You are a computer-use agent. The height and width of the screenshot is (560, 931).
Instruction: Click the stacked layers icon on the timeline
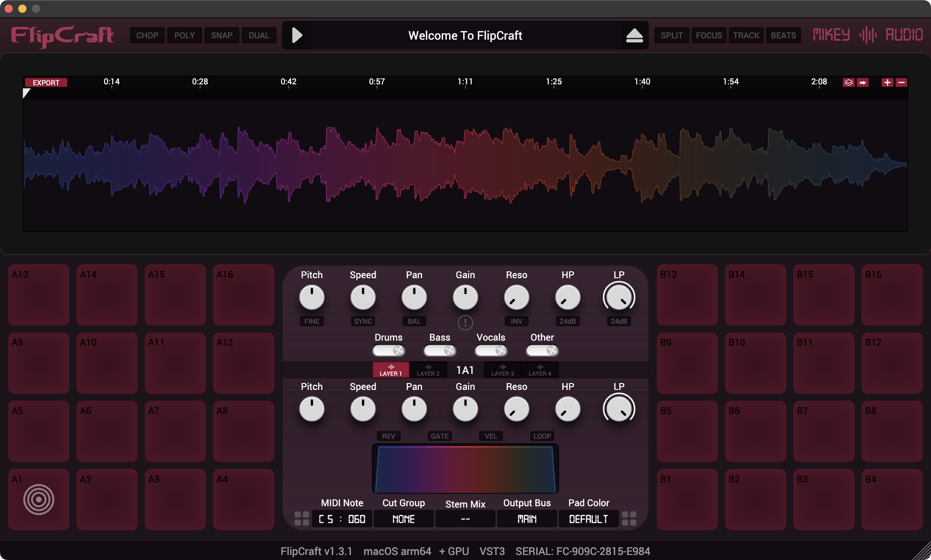(x=848, y=83)
